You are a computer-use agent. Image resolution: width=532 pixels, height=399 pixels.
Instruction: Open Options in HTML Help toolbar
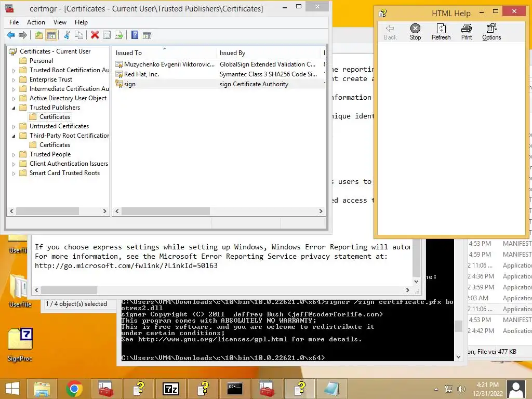point(491,32)
